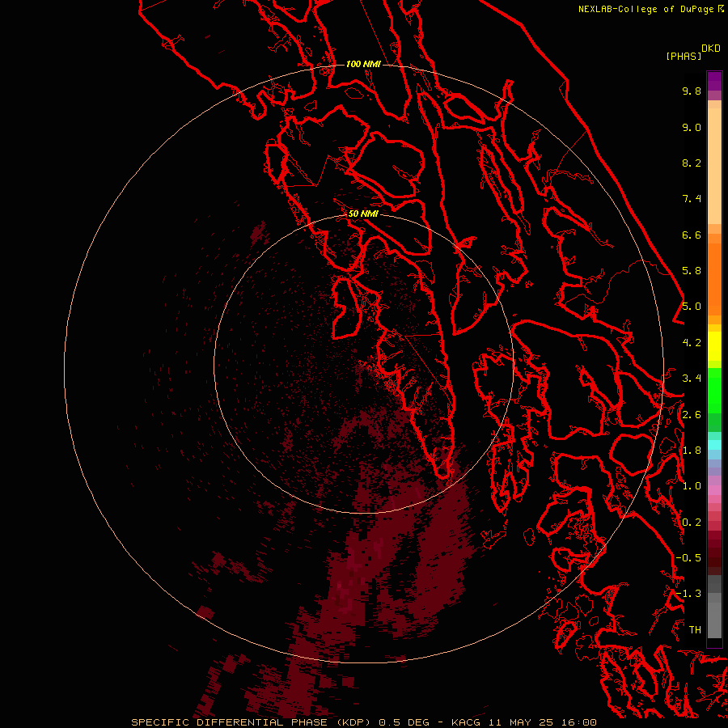Click the DKD unit label above colorbar
The image size is (728, 728).
[x=711, y=49]
